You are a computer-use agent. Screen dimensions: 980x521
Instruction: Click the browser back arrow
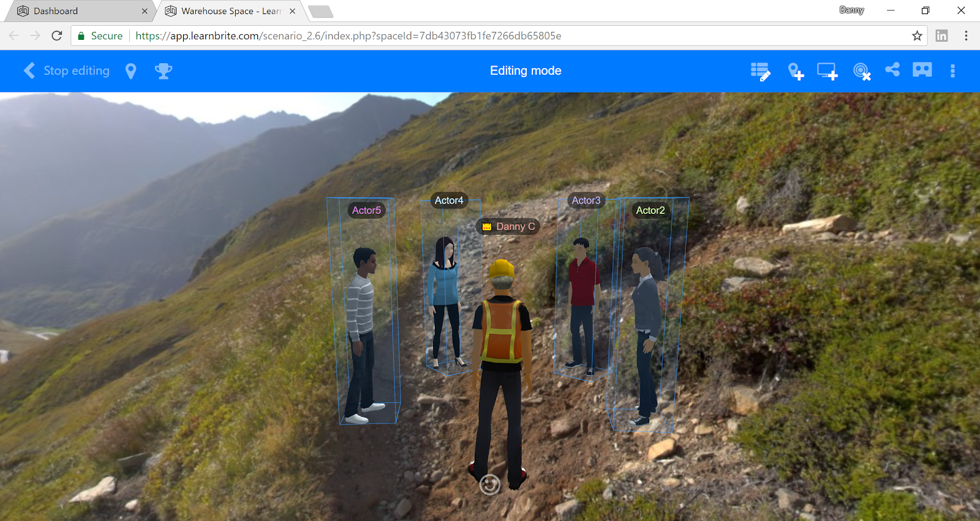pos(14,36)
